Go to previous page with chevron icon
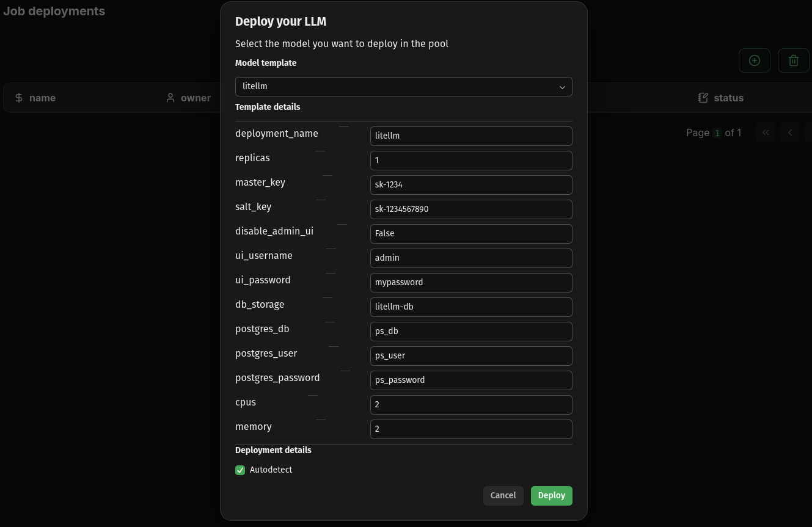Image resolution: width=812 pixels, height=527 pixels. point(790,133)
